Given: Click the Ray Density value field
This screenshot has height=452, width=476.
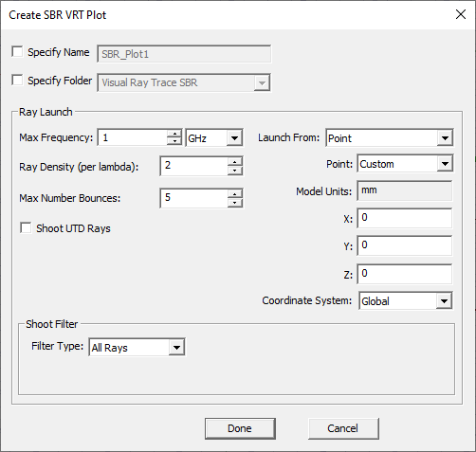Looking at the screenshot, I should click(193, 166).
